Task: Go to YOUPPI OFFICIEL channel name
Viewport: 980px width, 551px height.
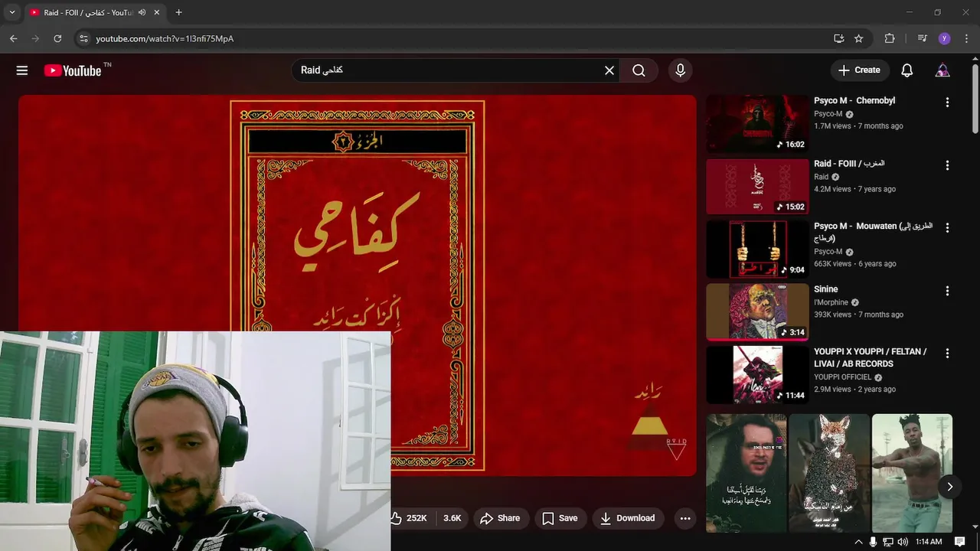Action: click(x=843, y=377)
